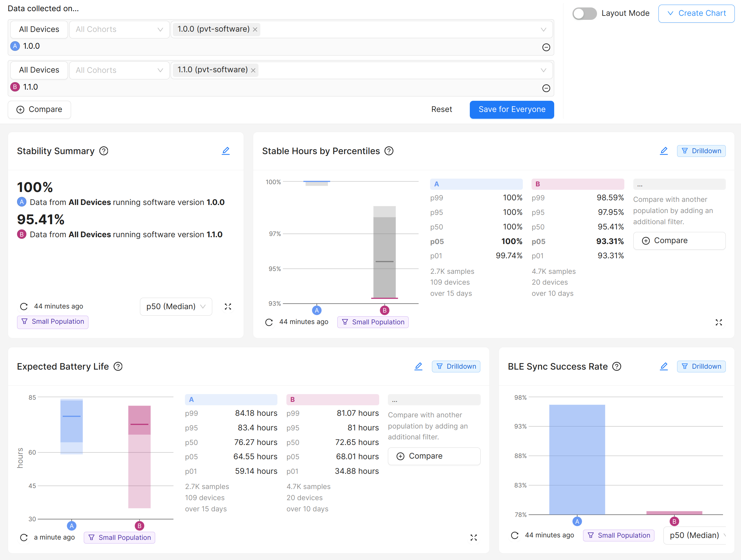
Task: Open Drilldown for Expected Battery Life
Action: coord(456,367)
